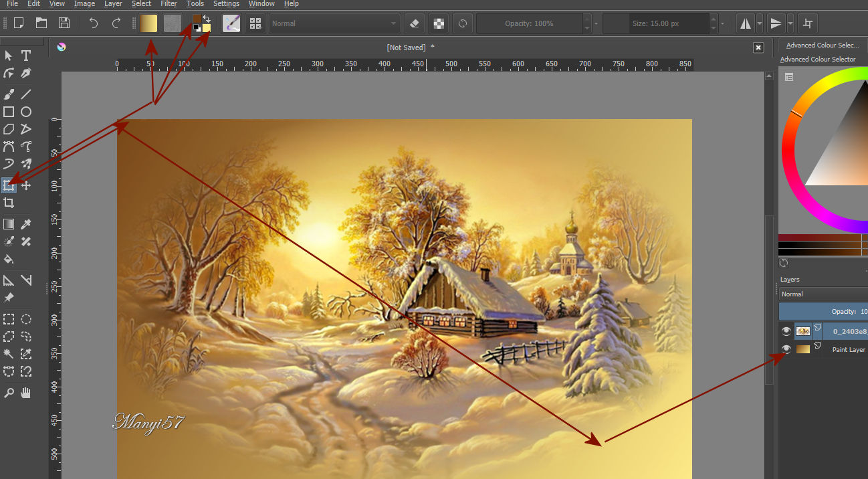Select the Edit Shapes tool
Viewport: 868px width, 479px height.
click(x=9, y=72)
